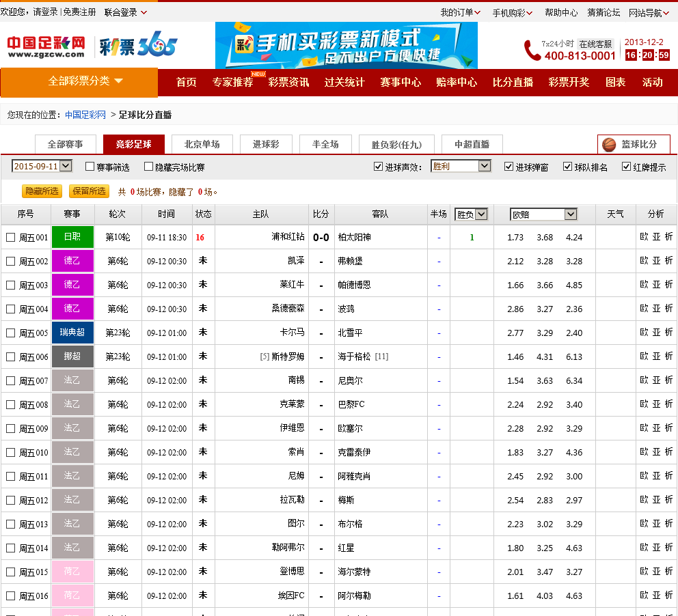Click 析 icon in 周五016 埃因FC row
Screen dimensions: 678x616
(x=668, y=596)
